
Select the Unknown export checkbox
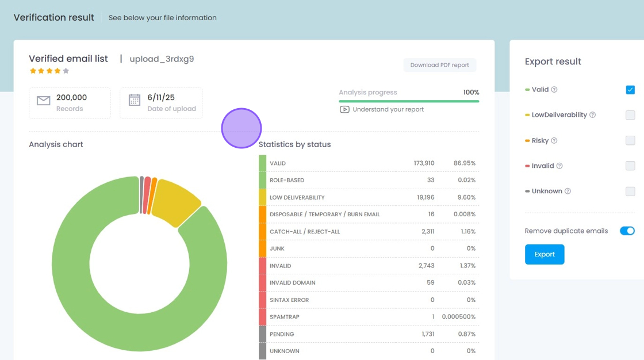point(630,192)
